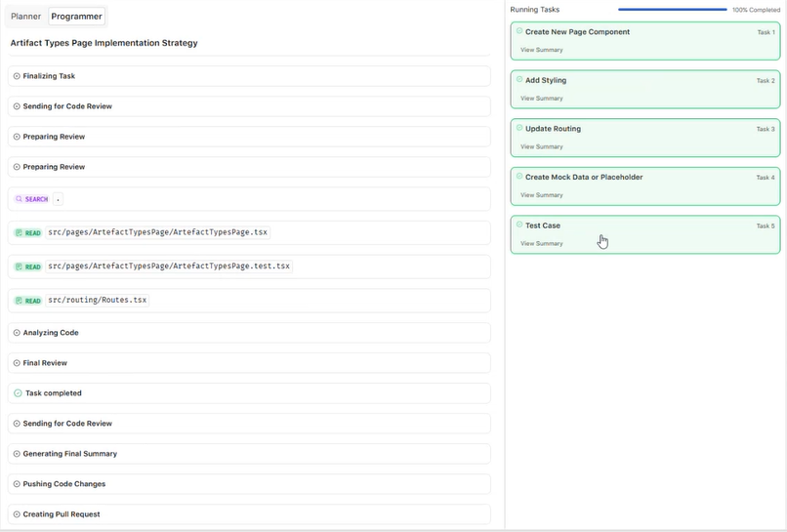The image size is (787, 532).
Task: Click the Task completed checkmark icon
Action: click(19, 393)
